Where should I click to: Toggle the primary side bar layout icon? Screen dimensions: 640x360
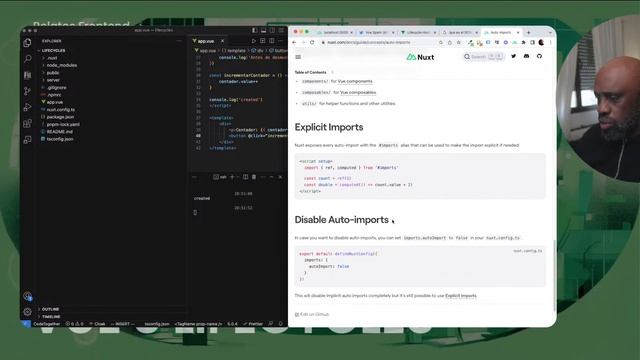(x=255, y=30)
